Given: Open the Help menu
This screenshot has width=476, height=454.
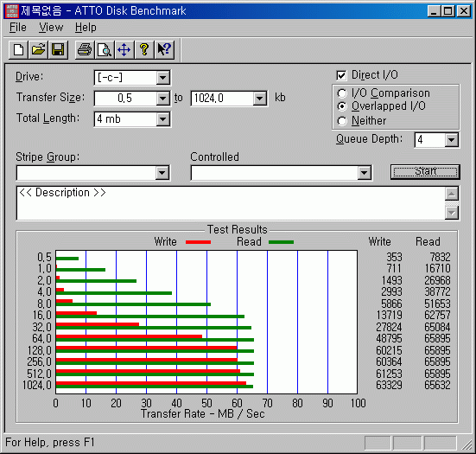Looking at the screenshot, I should pos(86,28).
